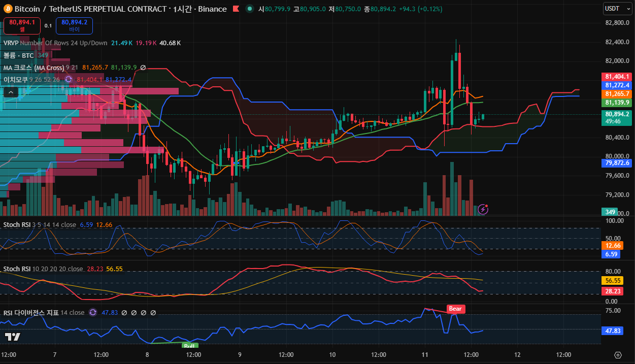Click last null-value symbol in RSI divergence legend
This screenshot has height=364, width=635.
pos(153,313)
